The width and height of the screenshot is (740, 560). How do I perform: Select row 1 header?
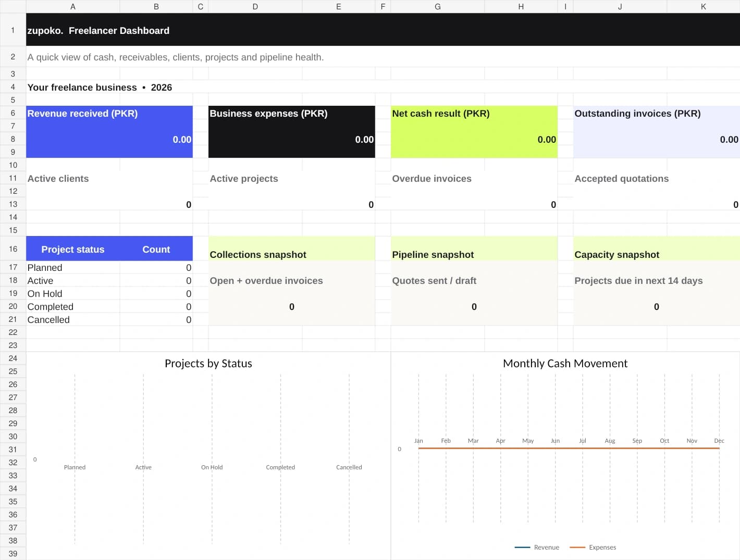click(13, 30)
